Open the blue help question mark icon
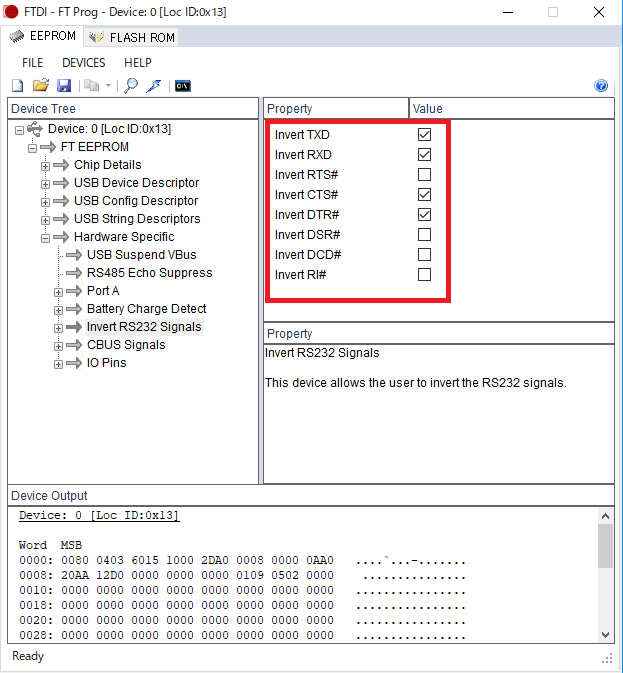This screenshot has width=623, height=673. coord(601,85)
